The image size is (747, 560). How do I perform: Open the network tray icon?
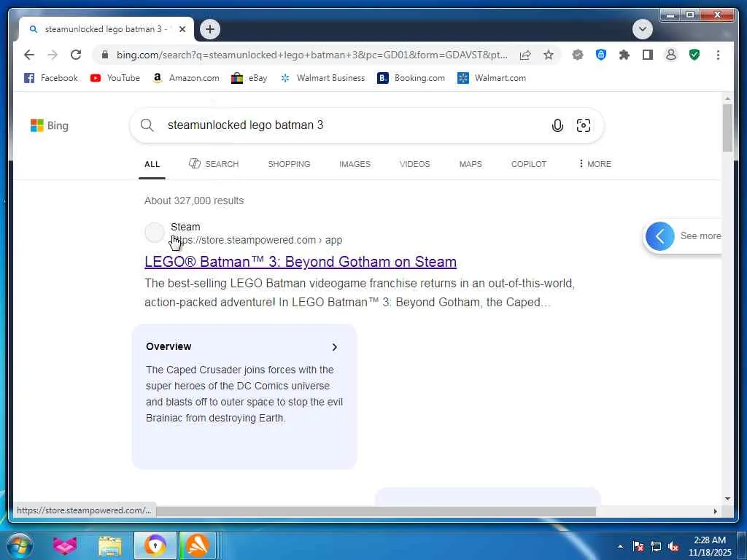656,546
